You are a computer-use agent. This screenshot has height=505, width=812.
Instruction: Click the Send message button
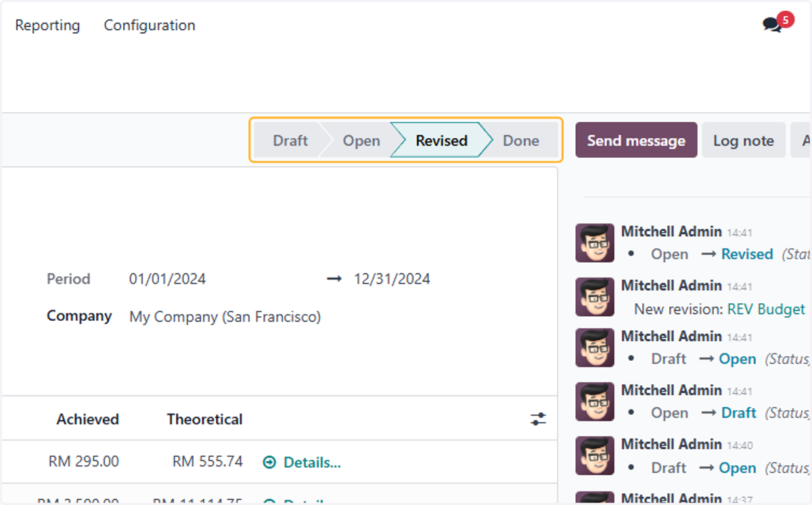coord(636,140)
